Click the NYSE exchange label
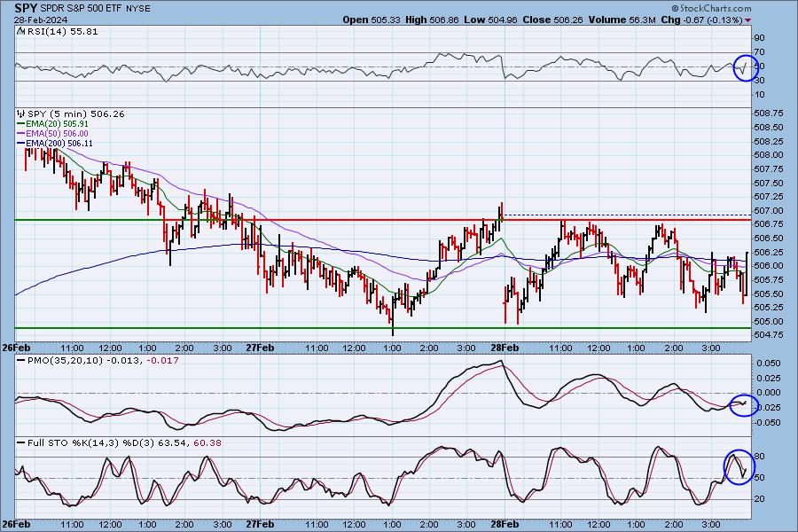Image resolution: width=798 pixels, height=532 pixels. click(x=138, y=9)
